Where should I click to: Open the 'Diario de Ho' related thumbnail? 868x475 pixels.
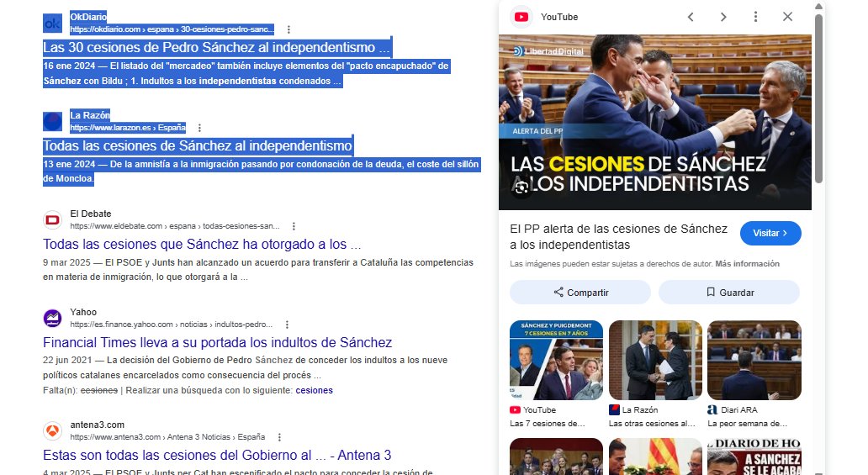[x=754, y=457]
